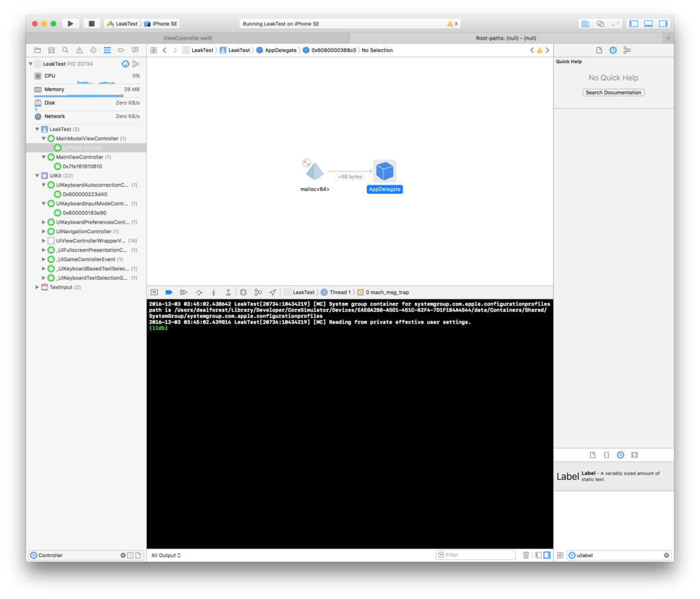The height and width of the screenshot is (599, 700).
Task: Select the Version editor button
Action: point(615,24)
